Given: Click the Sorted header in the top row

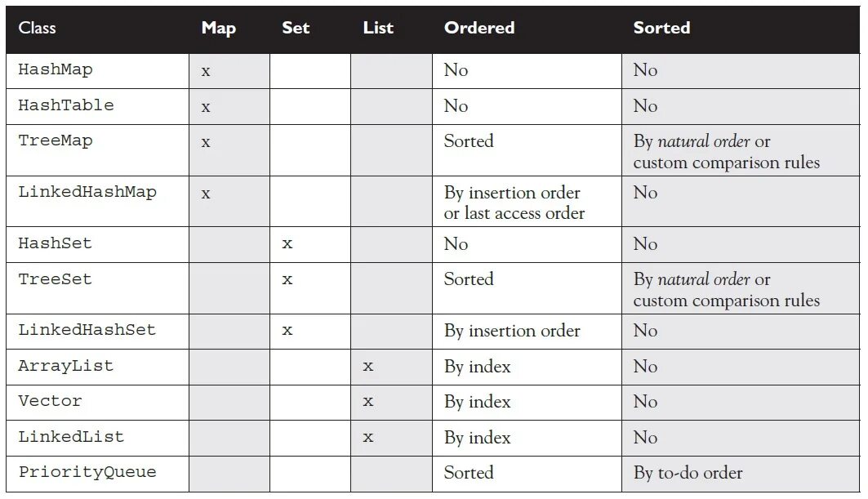Looking at the screenshot, I should pyautogui.click(x=661, y=28).
